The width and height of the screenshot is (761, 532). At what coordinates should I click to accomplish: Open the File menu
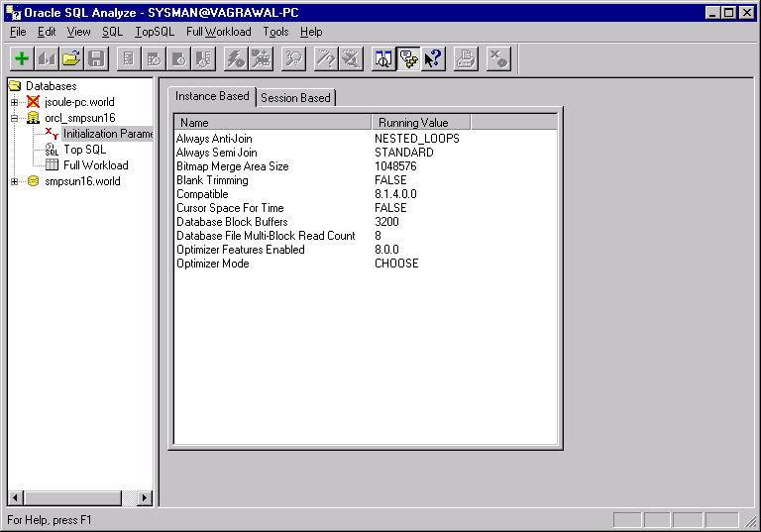click(18, 32)
